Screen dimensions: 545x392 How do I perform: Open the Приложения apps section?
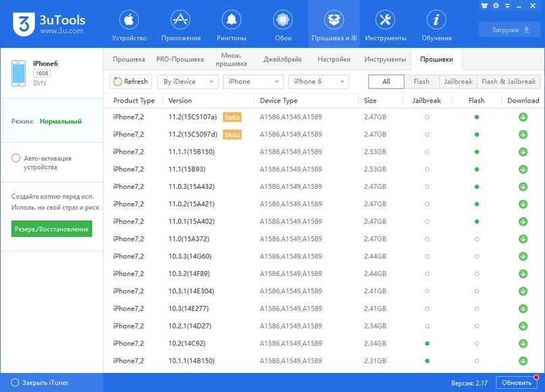point(180,26)
